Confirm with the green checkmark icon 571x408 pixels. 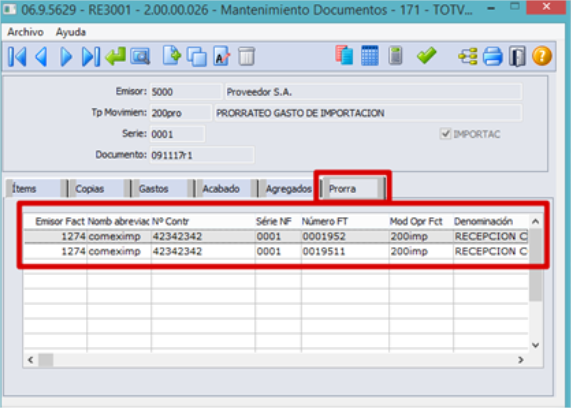pyautogui.click(x=426, y=55)
